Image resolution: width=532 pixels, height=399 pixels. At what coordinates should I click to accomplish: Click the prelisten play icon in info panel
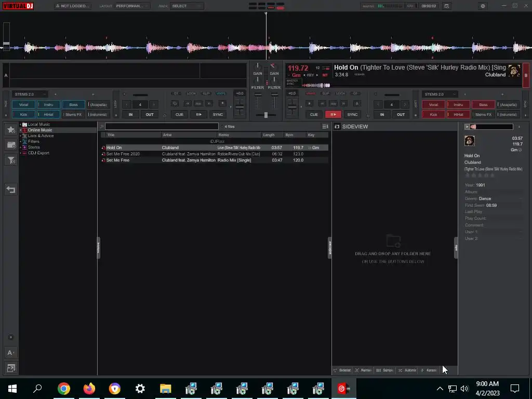coord(467,127)
